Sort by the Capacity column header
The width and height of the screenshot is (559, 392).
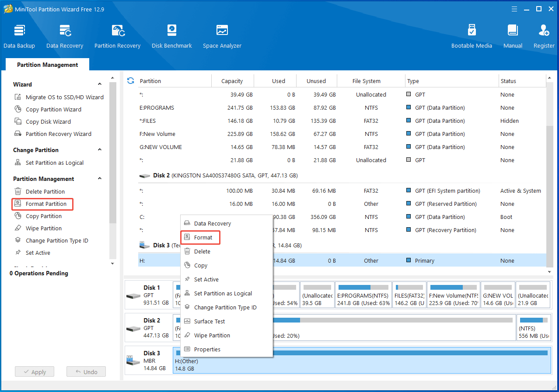coord(232,81)
